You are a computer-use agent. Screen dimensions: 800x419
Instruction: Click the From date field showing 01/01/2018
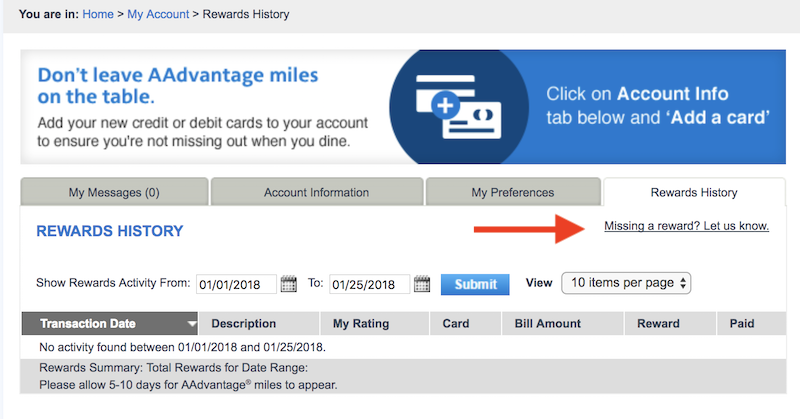tap(236, 284)
